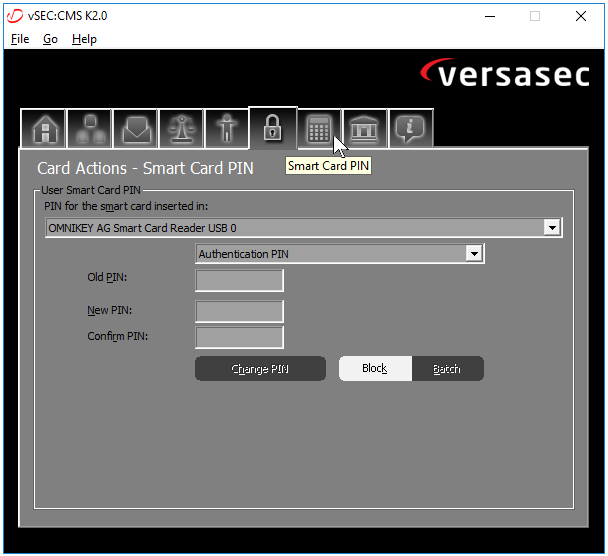Open the Go menu
This screenshot has height=556, width=608.
(50, 39)
